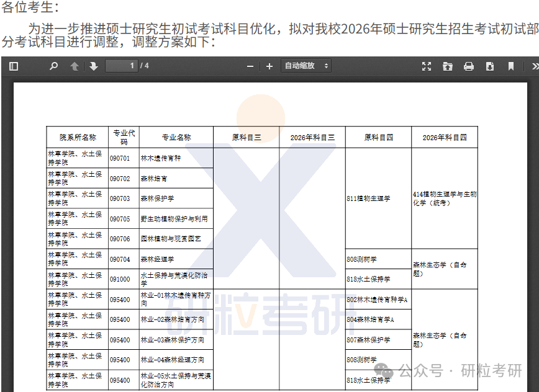
Task: Click the subject cell 804森林培育学A
Action: tap(378, 319)
